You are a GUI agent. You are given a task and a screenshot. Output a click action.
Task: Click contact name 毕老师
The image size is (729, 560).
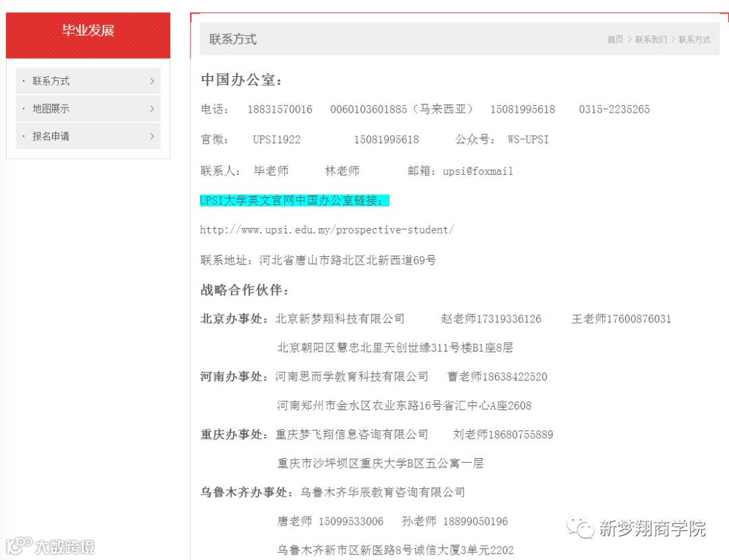[271, 171]
